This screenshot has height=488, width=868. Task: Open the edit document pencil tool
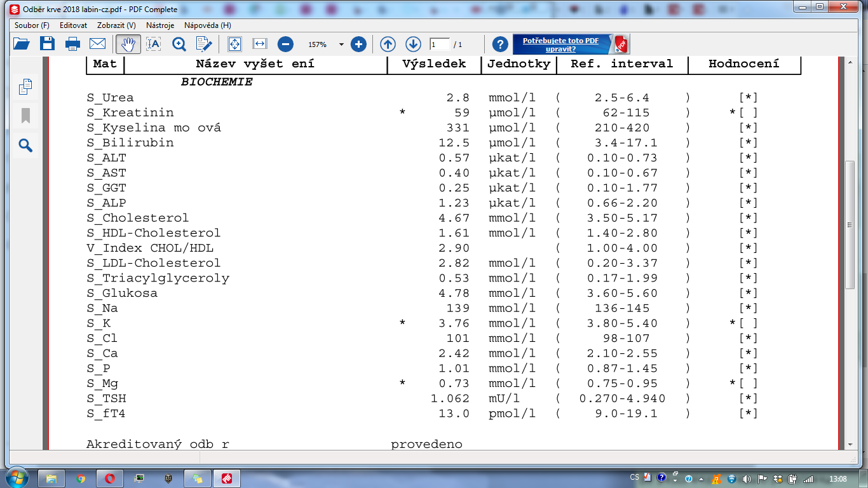(204, 44)
